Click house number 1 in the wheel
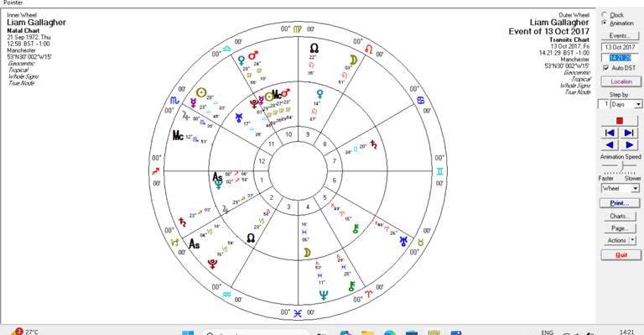The image size is (644, 335). pos(262,180)
